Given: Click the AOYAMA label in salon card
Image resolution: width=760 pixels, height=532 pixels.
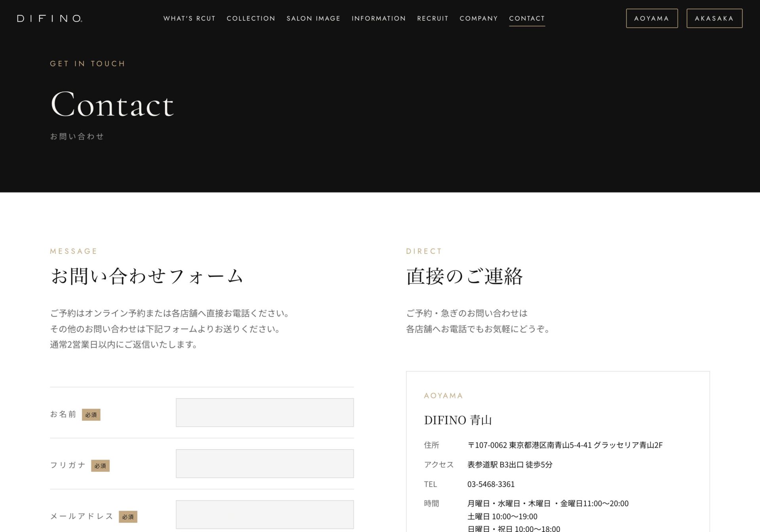Looking at the screenshot, I should click(443, 395).
